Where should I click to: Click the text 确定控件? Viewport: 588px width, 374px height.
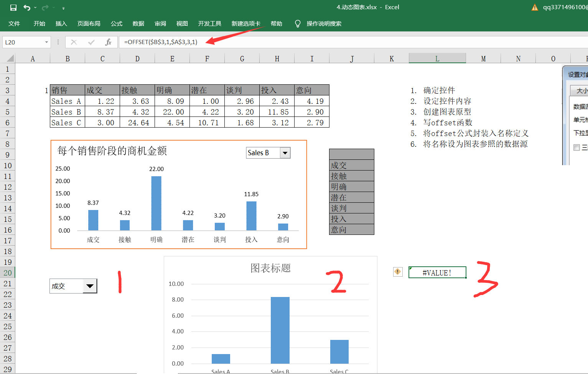439,90
